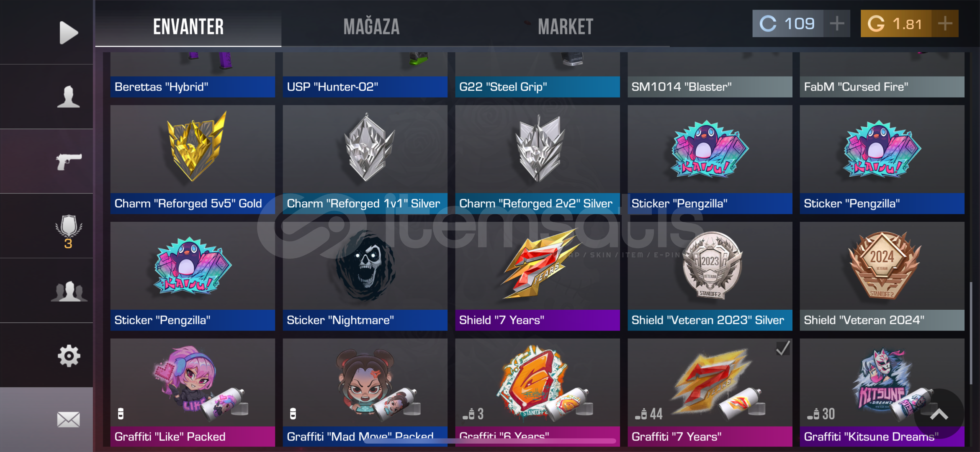Toggle the checkmark on Graffiti "7 Years"

click(x=783, y=348)
